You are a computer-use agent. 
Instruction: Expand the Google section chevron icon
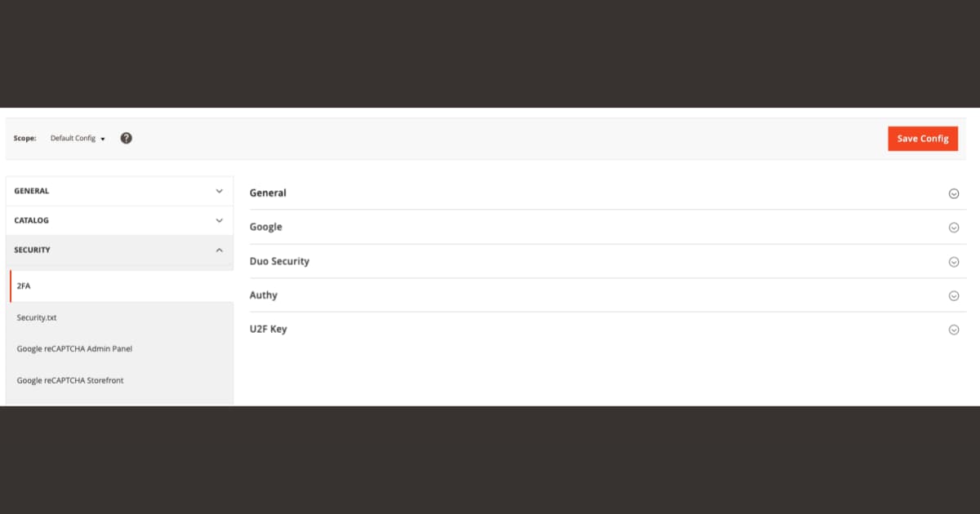click(954, 227)
